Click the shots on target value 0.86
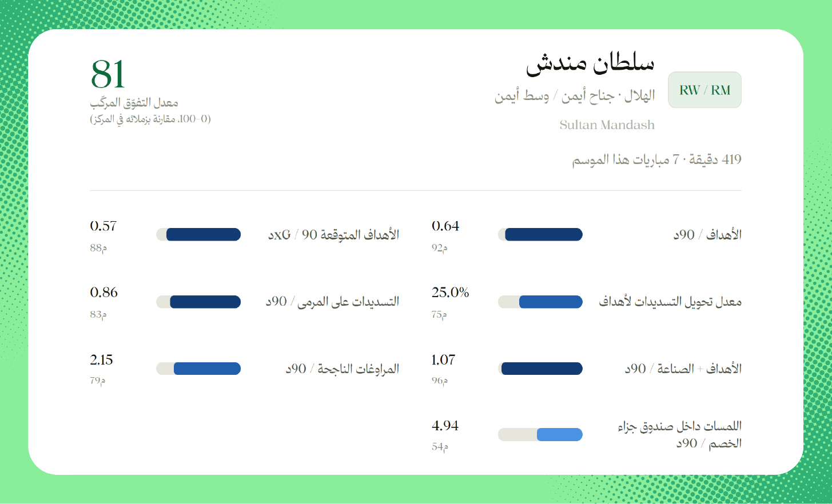 [x=104, y=293]
